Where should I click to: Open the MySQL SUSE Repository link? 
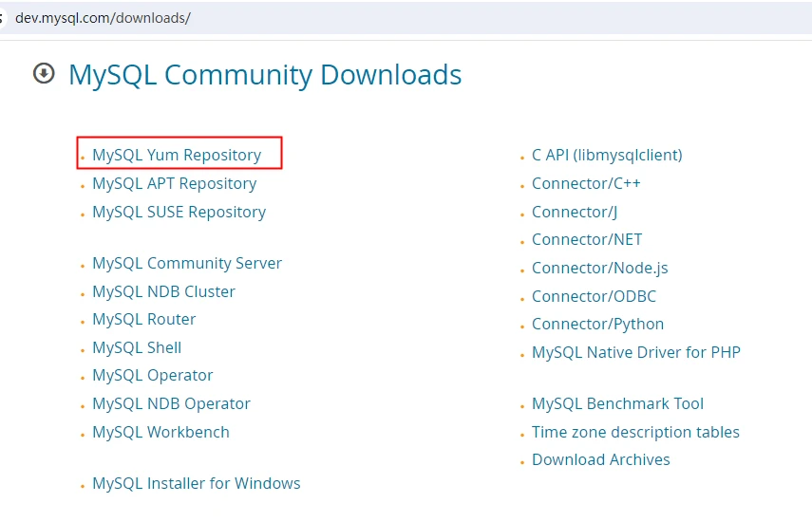tap(179, 212)
